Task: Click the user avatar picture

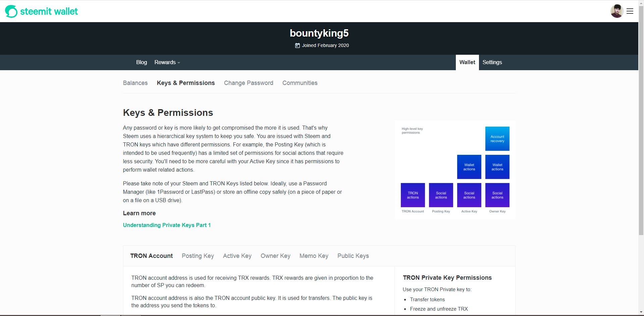Action: coord(617,11)
